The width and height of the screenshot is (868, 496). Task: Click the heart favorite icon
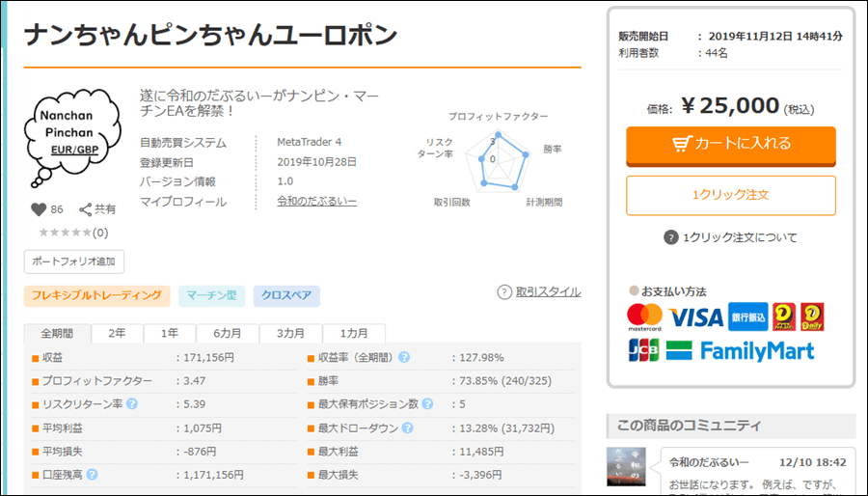coord(39,208)
